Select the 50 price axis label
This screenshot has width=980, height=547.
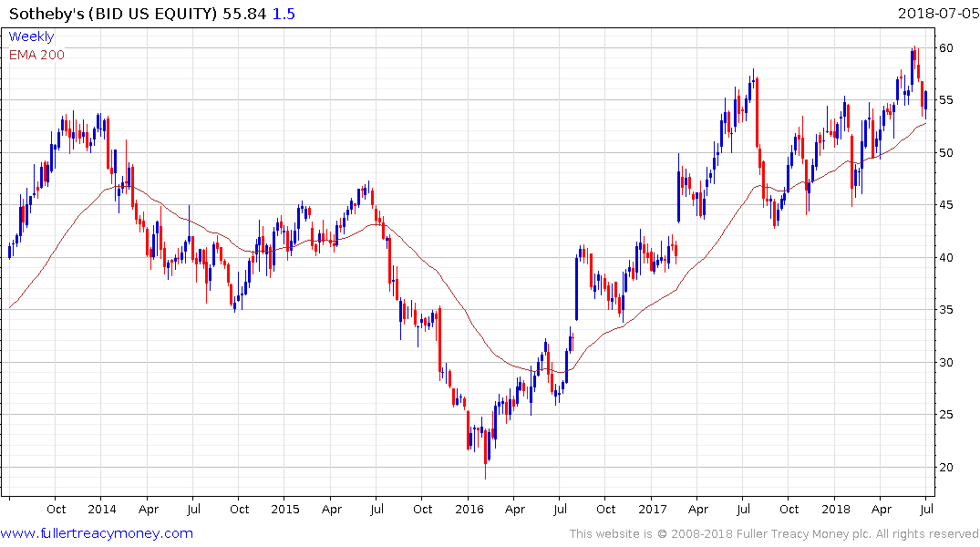click(x=945, y=152)
